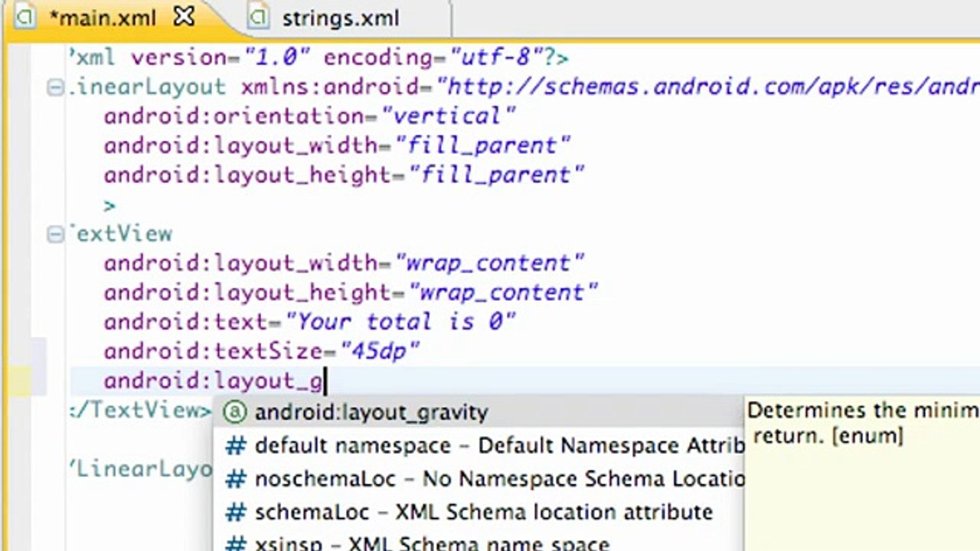
Task: Click the closing /TextView tag
Action: tap(140, 411)
